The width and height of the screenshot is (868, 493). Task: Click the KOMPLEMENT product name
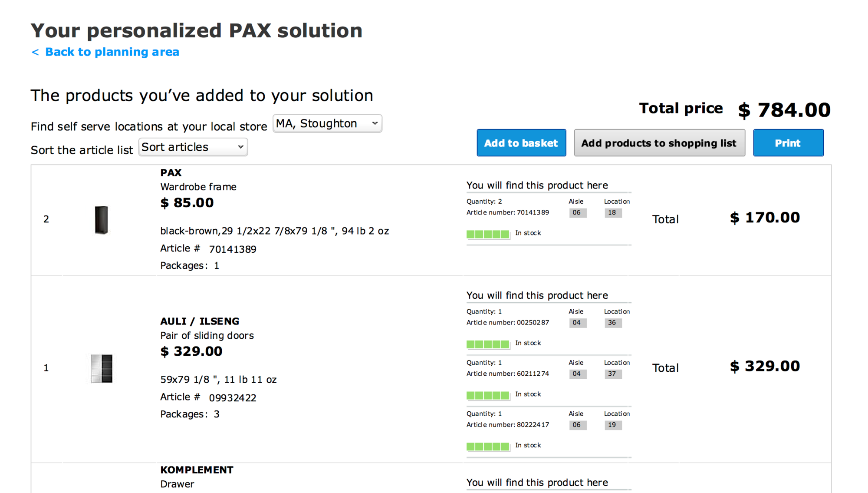(197, 470)
